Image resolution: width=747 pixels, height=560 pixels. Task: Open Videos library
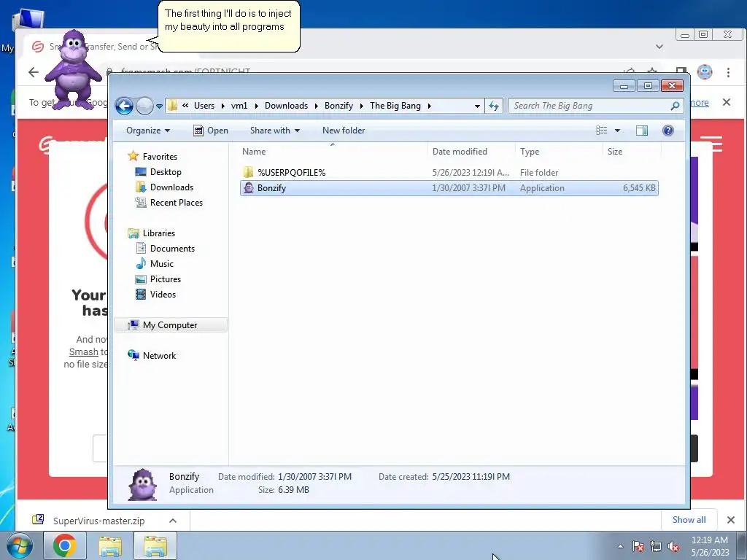(163, 295)
